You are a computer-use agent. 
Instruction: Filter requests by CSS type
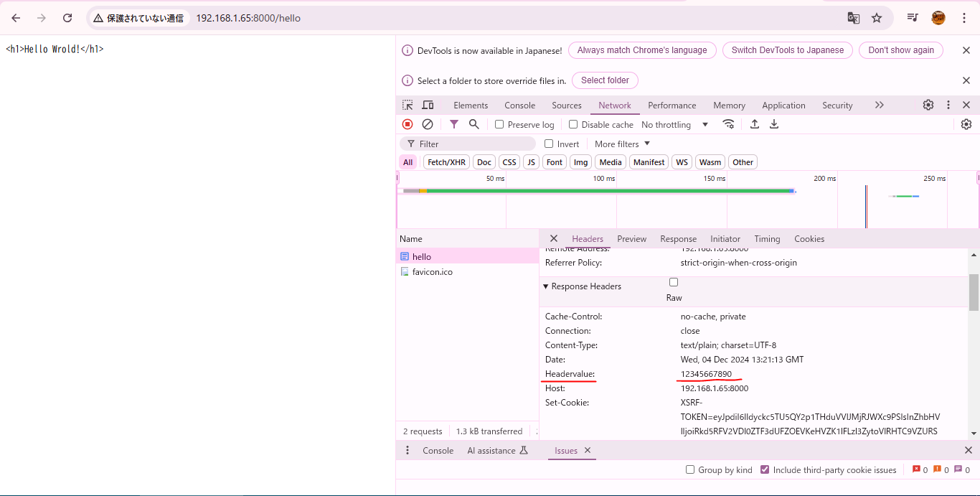coord(509,162)
